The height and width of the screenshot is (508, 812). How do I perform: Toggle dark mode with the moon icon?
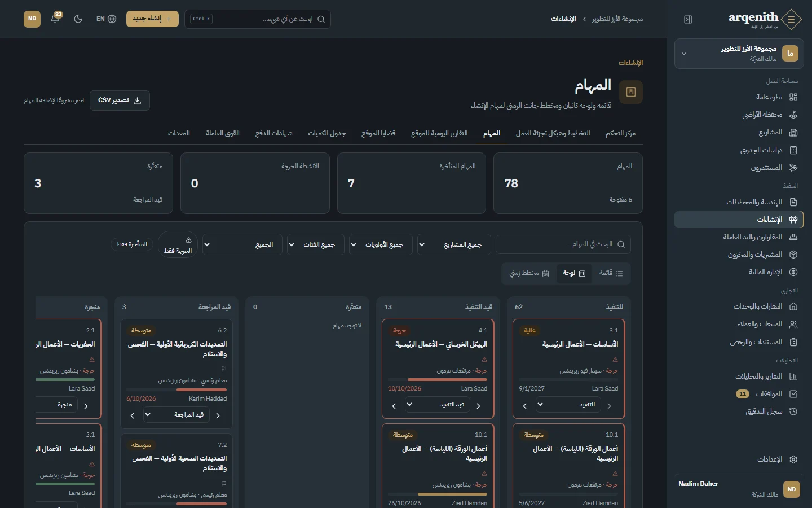78,19
